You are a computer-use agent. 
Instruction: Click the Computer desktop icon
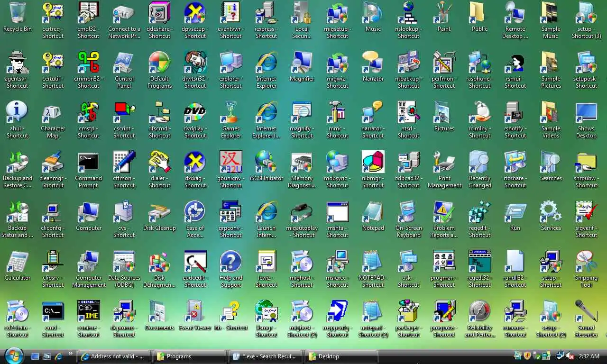[88, 217]
